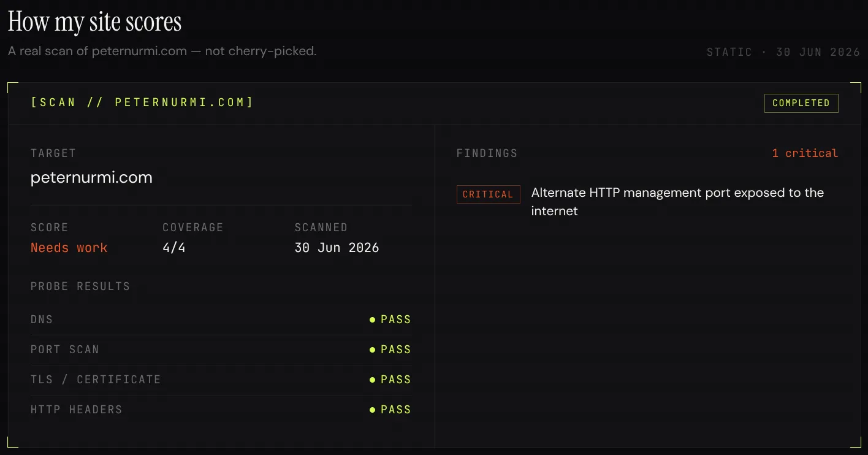Click the green dot beside TLS PASS

[x=372, y=380]
